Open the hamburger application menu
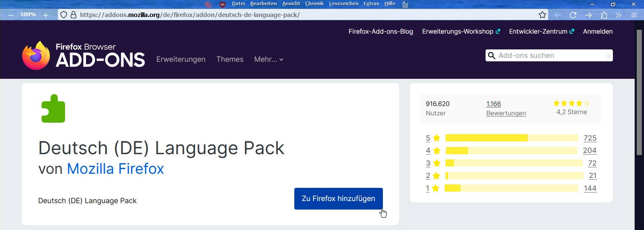This screenshot has height=230, width=644. coord(634,15)
